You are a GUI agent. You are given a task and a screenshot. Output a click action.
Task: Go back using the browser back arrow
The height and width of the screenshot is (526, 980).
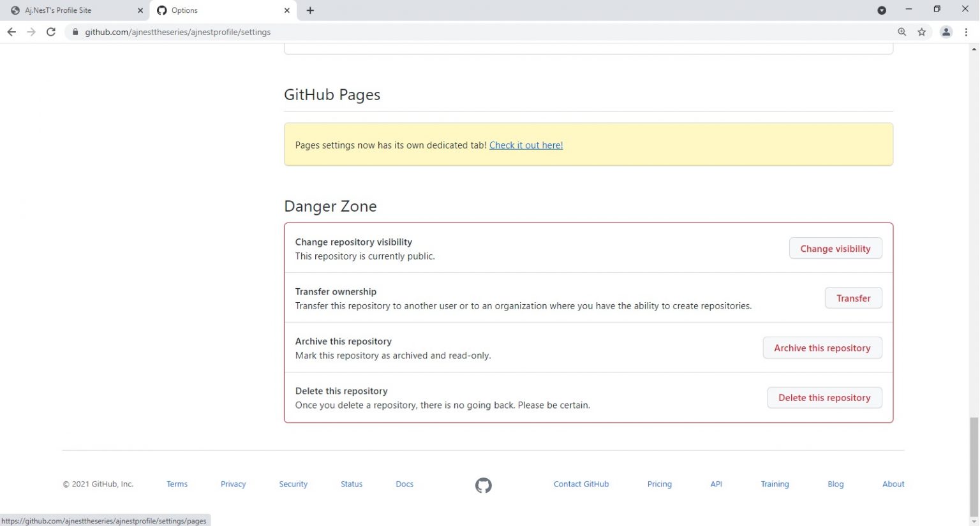coord(11,32)
